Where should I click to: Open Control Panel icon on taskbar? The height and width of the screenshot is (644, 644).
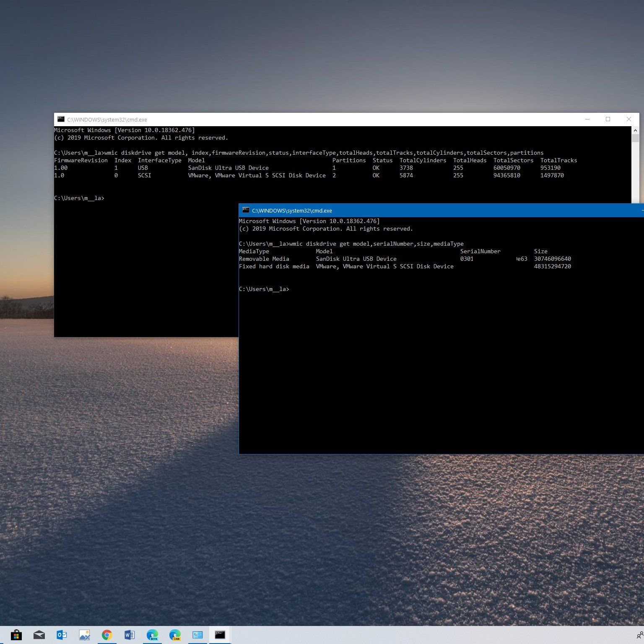[x=197, y=635]
